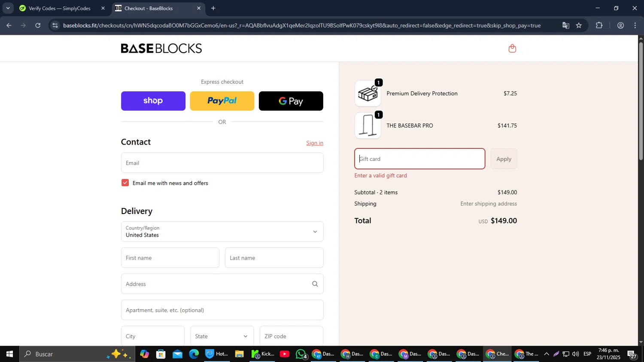Pay with the Shop Pay button
Viewport: 644px width, 362px height.
[x=153, y=101]
